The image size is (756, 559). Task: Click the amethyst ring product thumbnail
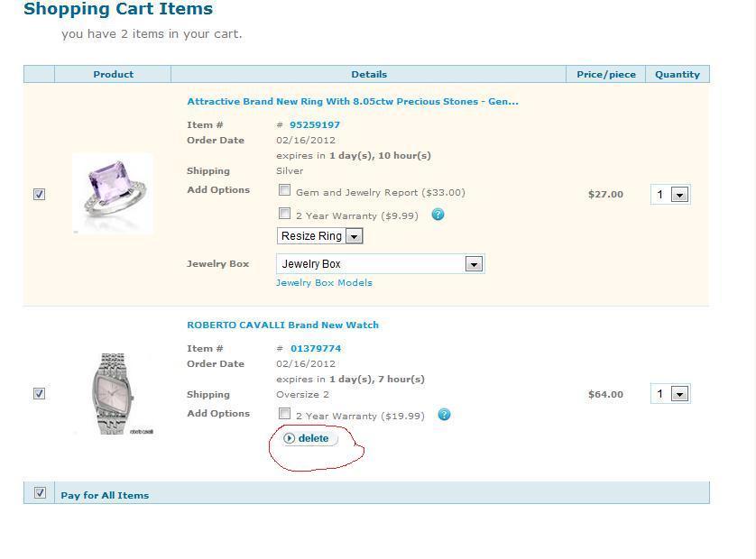pyautogui.click(x=113, y=194)
